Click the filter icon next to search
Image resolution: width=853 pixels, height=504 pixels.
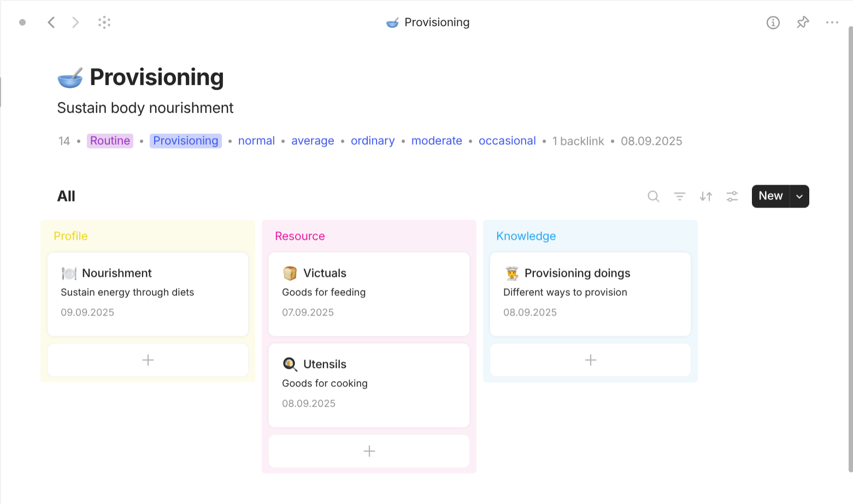679,196
